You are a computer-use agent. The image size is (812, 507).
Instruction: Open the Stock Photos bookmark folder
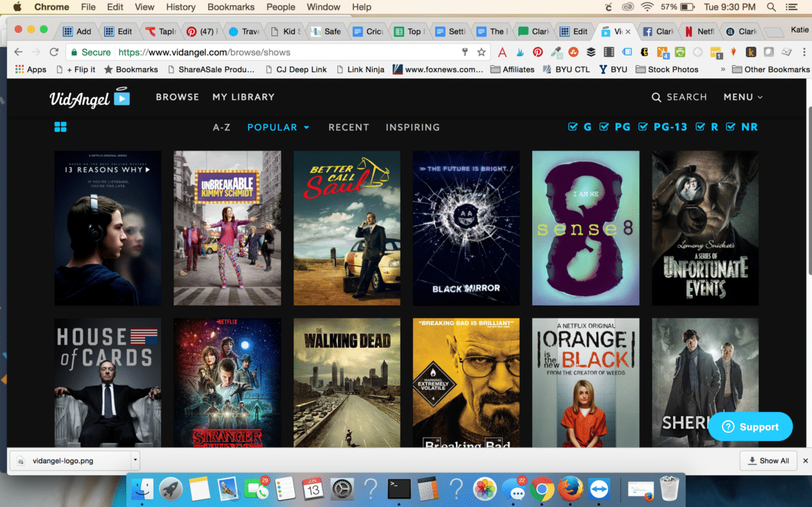(667, 69)
